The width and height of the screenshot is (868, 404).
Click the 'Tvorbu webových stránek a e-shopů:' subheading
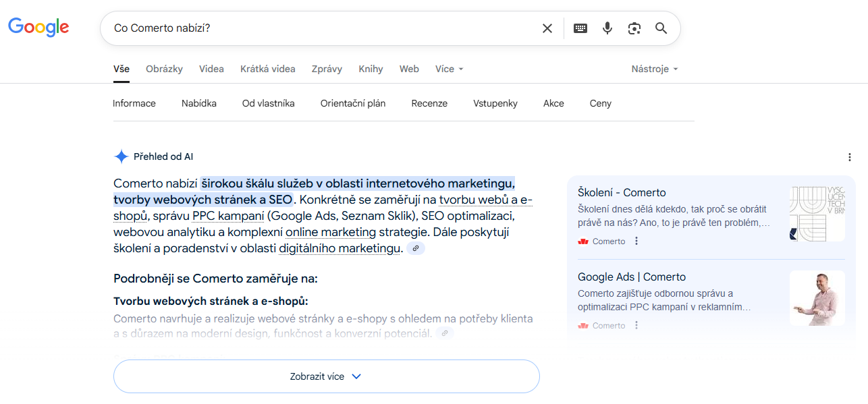tap(211, 301)
